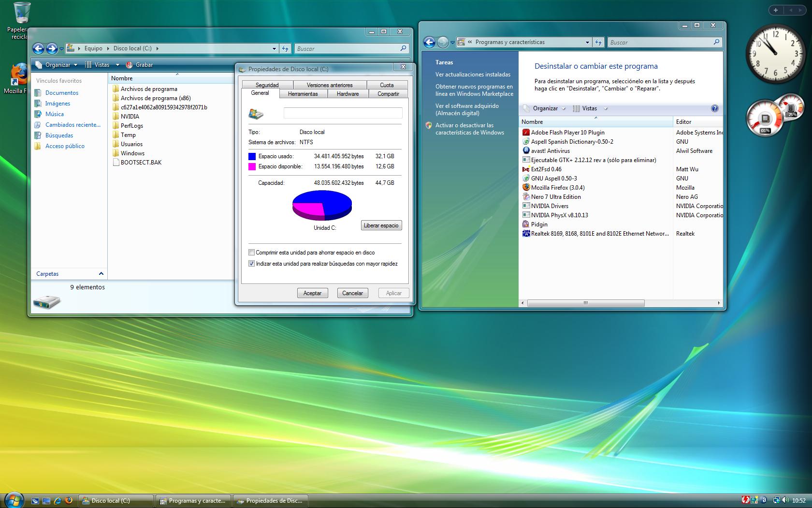Open help in Programas y características window
Screen dimensions: 812x508
click(714, 108)
